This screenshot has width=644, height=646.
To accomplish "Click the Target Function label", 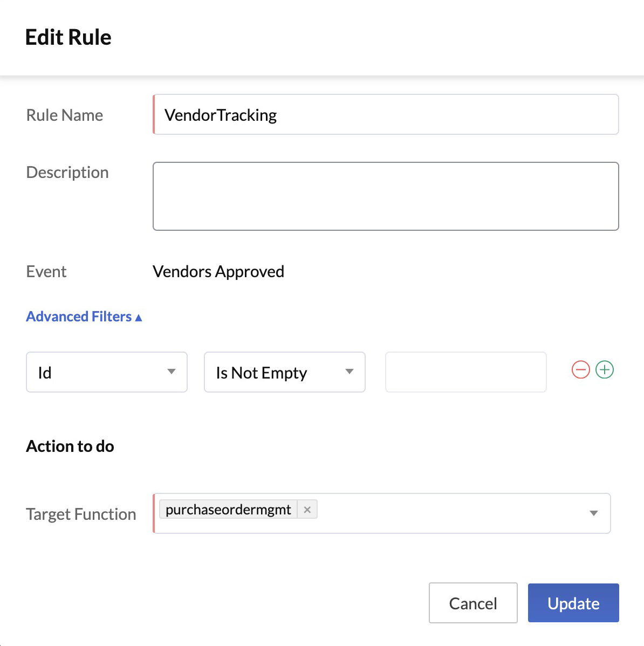I will (81, 514).
